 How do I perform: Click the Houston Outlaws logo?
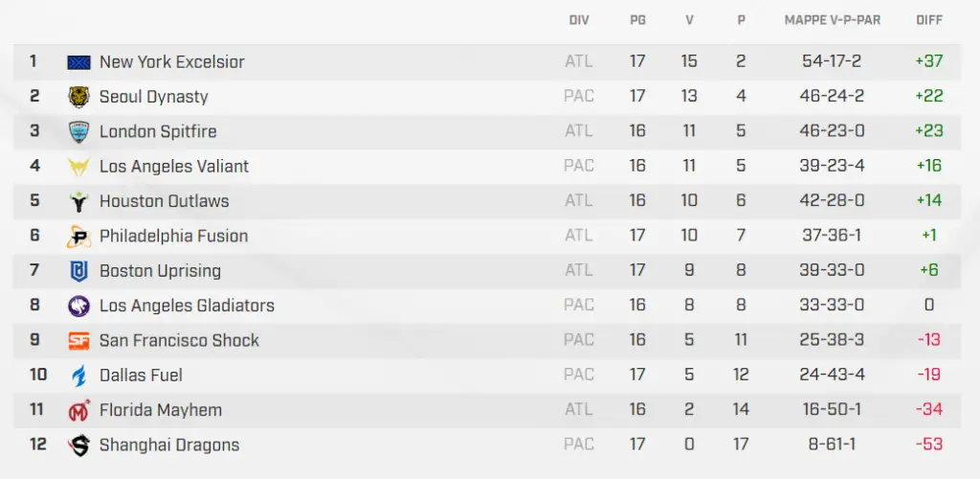[x=78, y=201]
